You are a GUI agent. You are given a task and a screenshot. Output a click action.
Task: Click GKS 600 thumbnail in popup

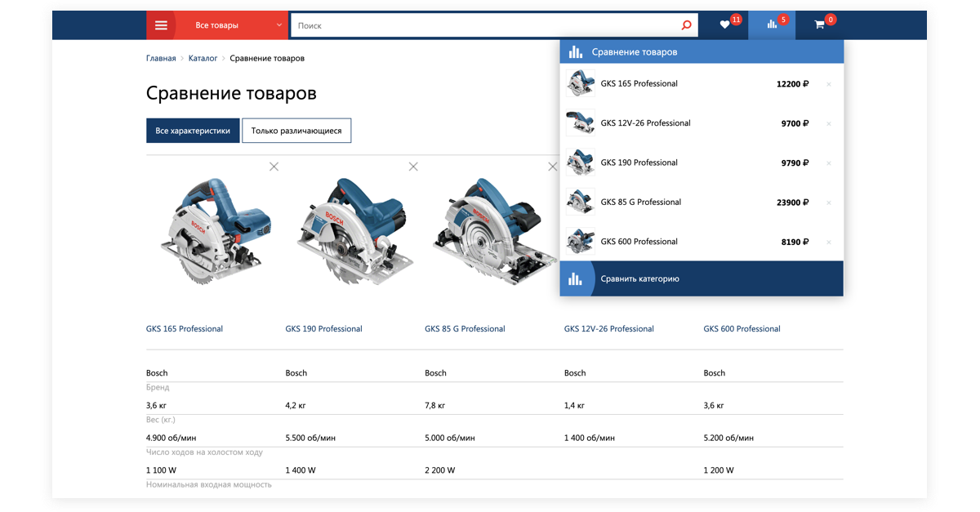click(x=580, y=242)
